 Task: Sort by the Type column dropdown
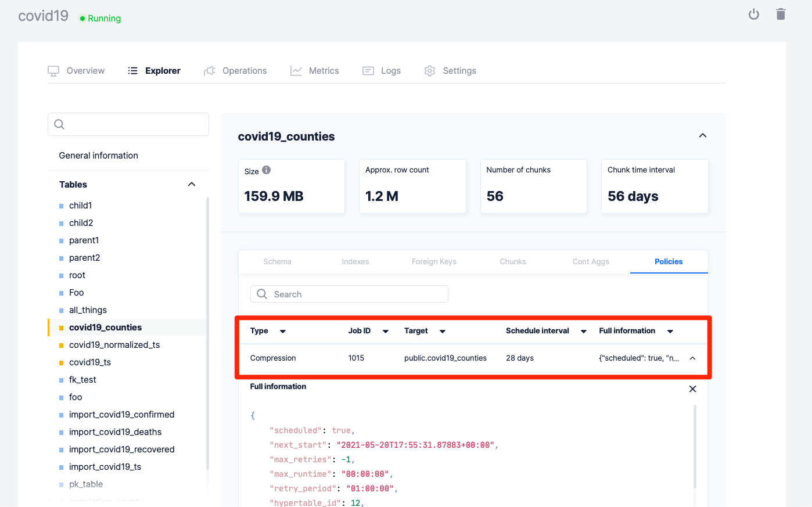point(283,332)
